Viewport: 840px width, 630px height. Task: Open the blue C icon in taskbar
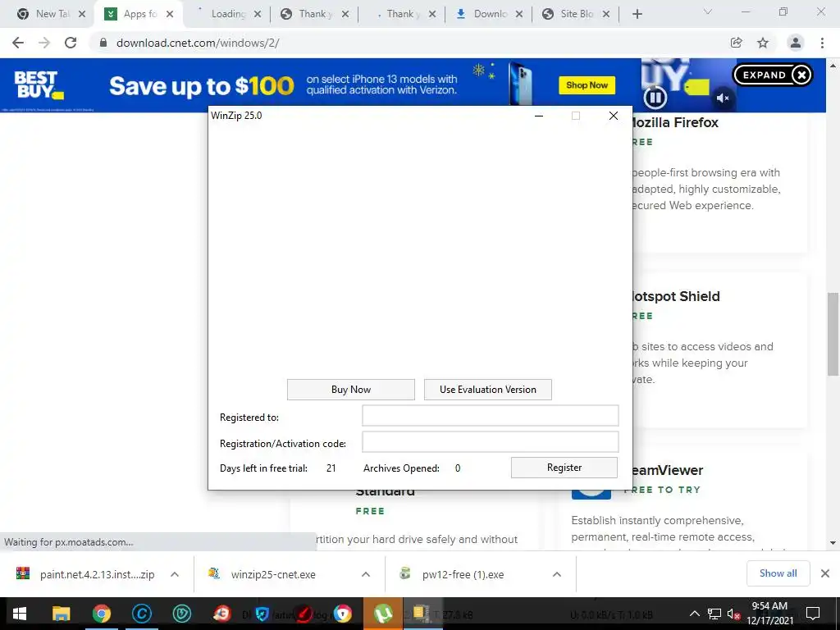141,614
